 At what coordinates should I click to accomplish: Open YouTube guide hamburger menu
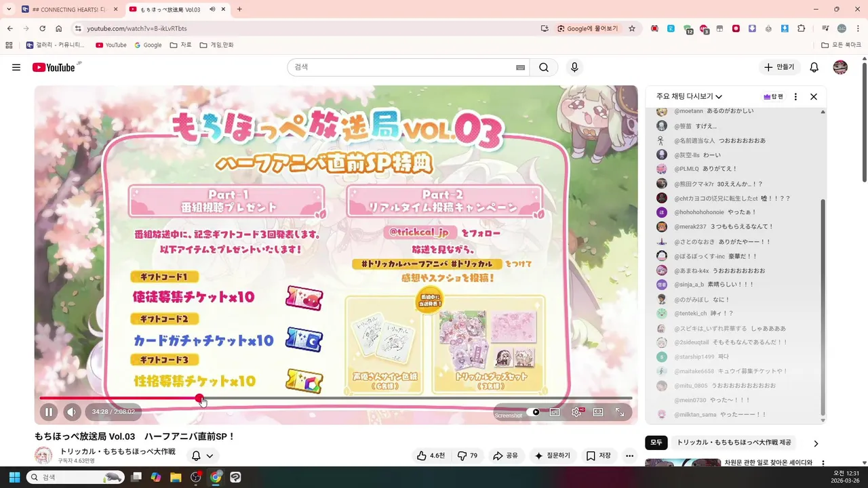[x=16, y=67]
